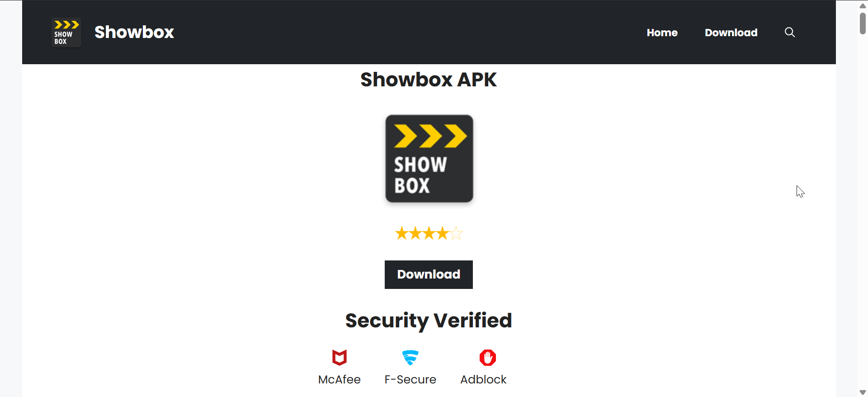Click the large Showbox app icon
The image size is (868, 397).
429,158
